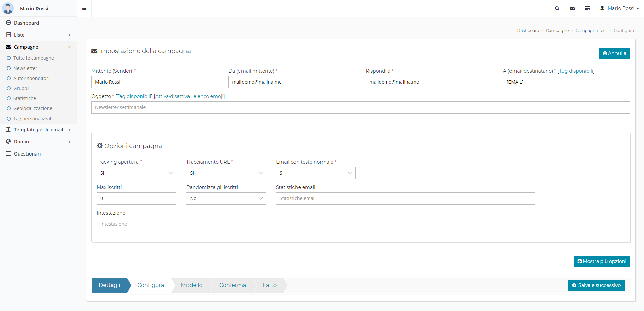Open the Tracking apertura dropdown

coord(136,173)
